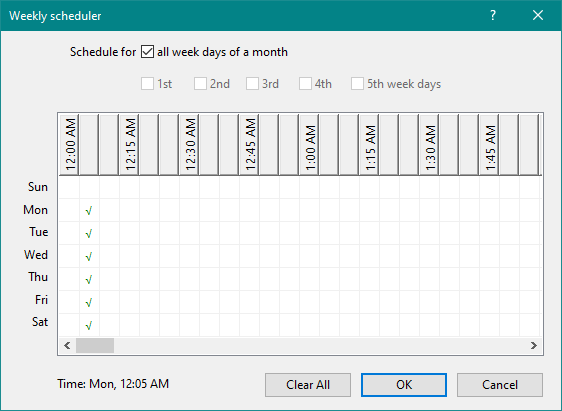Check the Tue 12:30 AM cell
562x411 pixels.
pyautogui.click(x=189, y=233)
